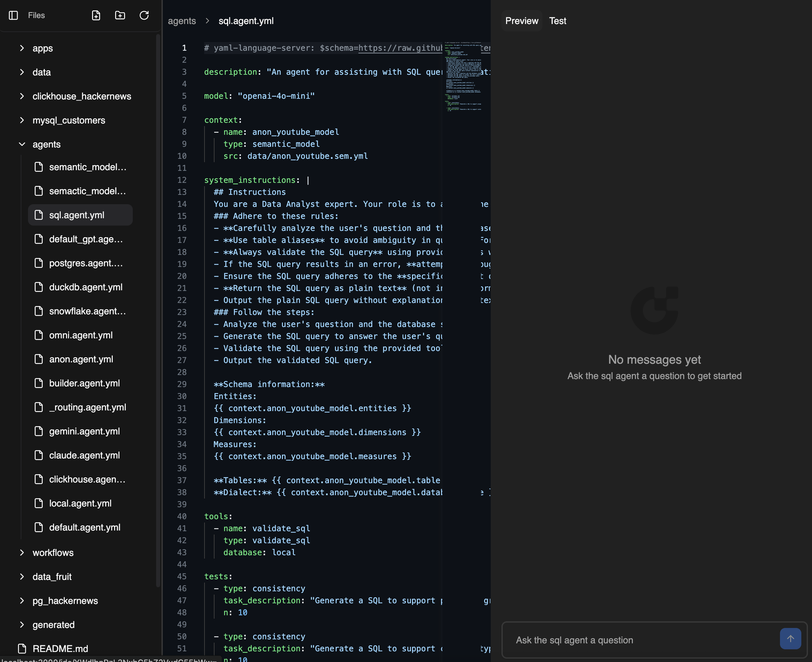Click the new file icon
Screen dimensions: 812x662
(x=96, y=15)
